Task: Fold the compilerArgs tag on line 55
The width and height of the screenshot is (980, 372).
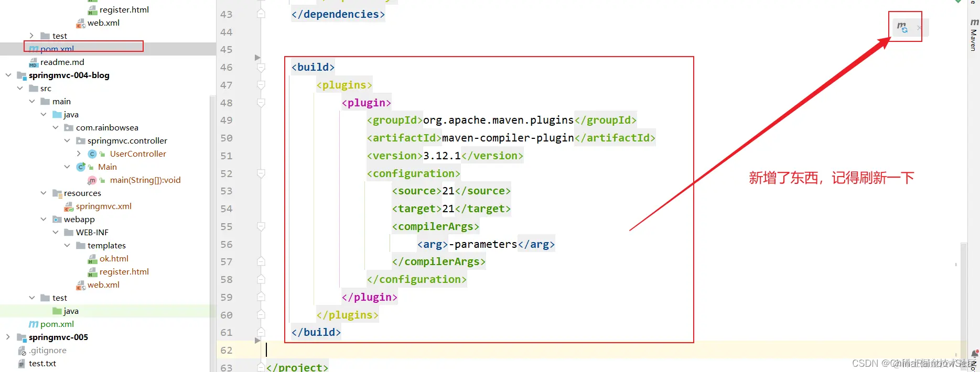Action: point(261,226)
